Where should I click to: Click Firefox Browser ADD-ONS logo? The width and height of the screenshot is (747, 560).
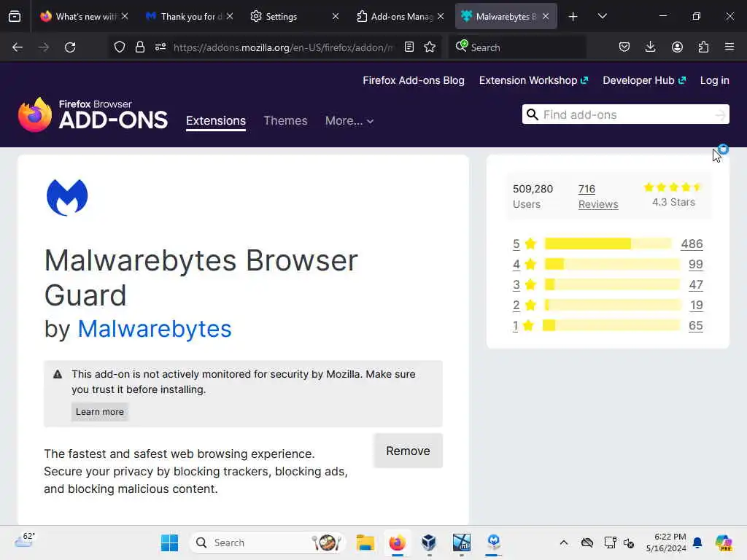tap(93, 114)
